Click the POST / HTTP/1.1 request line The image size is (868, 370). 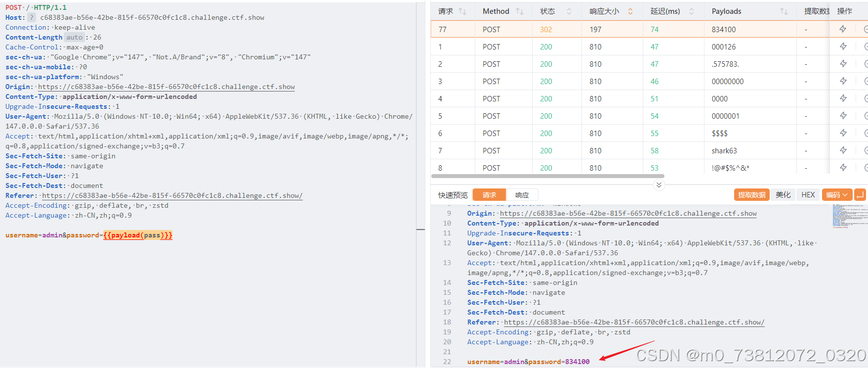tap(36, 7)
